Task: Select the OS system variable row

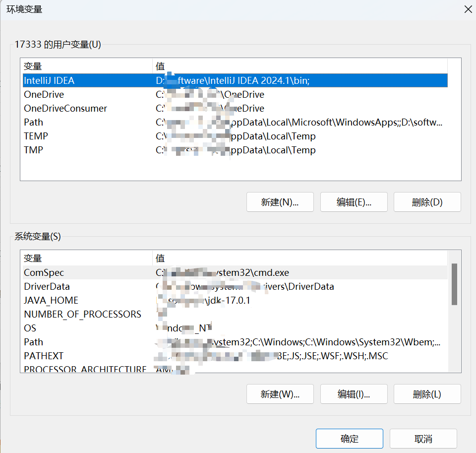Action: click(x=235, y=328)
